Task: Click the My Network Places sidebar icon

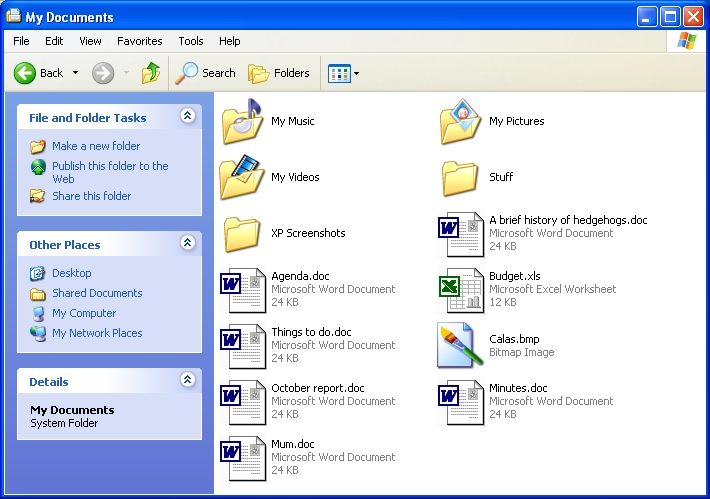Action: pos(38,334)
